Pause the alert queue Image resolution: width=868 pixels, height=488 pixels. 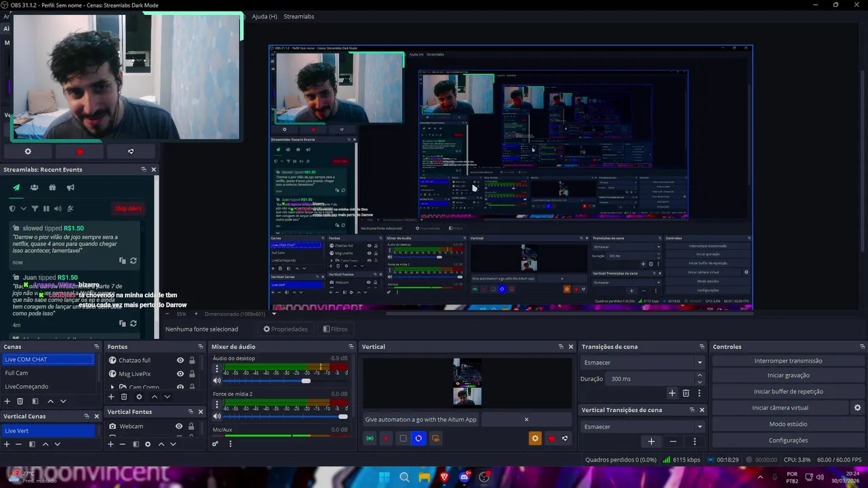click(46, 209)
